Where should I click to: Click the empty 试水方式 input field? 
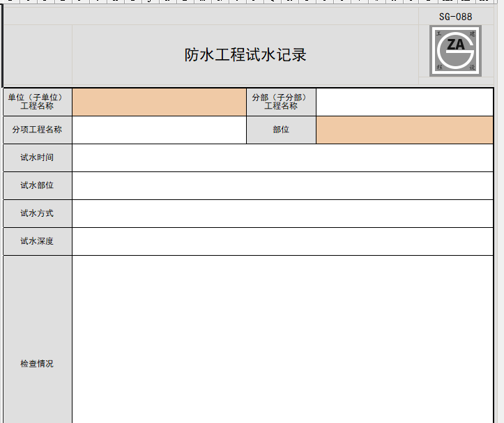pyautogui.click(x=282, y=213)
